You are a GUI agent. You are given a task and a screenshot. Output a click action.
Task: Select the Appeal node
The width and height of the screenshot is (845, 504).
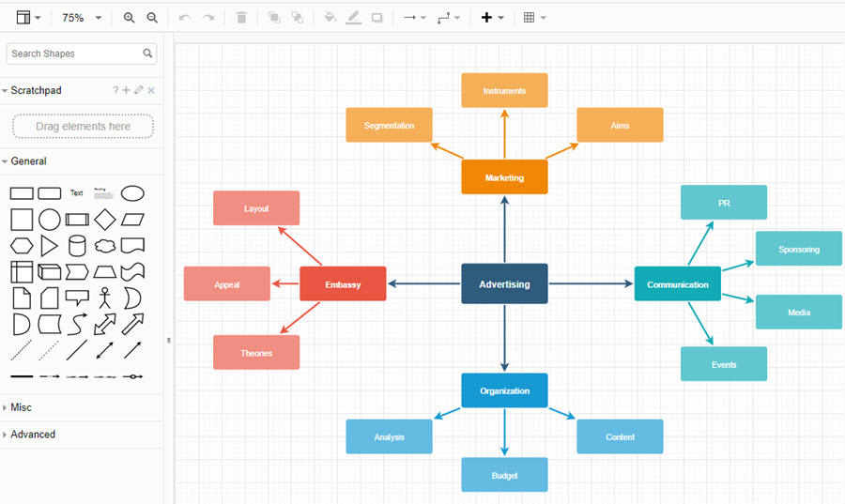click(227, 283)
